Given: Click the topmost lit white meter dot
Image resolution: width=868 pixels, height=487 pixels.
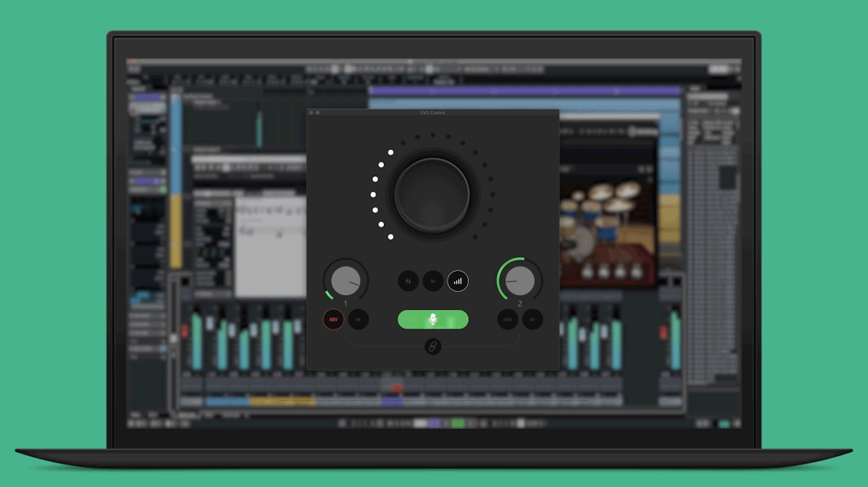Looking at the screenshot, I should 391,152.
